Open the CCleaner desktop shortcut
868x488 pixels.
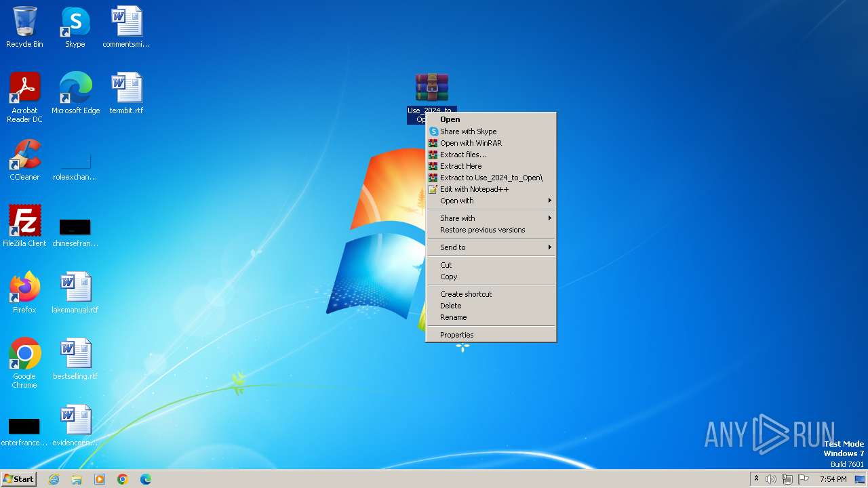[24, 160]
